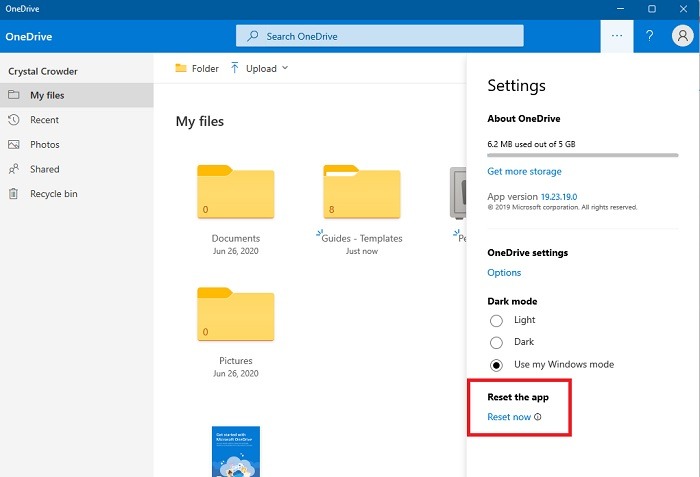Click the App version 19.23.19.0 link

(x=559, y=197)
